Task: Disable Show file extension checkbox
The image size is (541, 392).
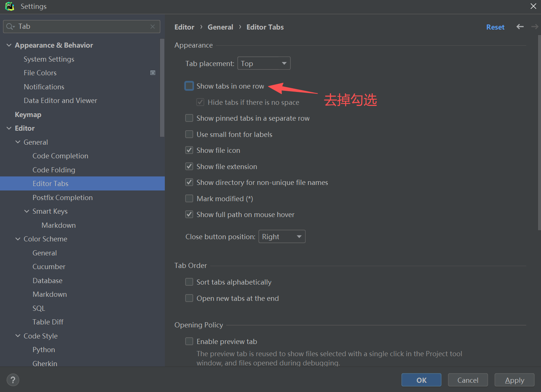Action: tap(189, 166)
